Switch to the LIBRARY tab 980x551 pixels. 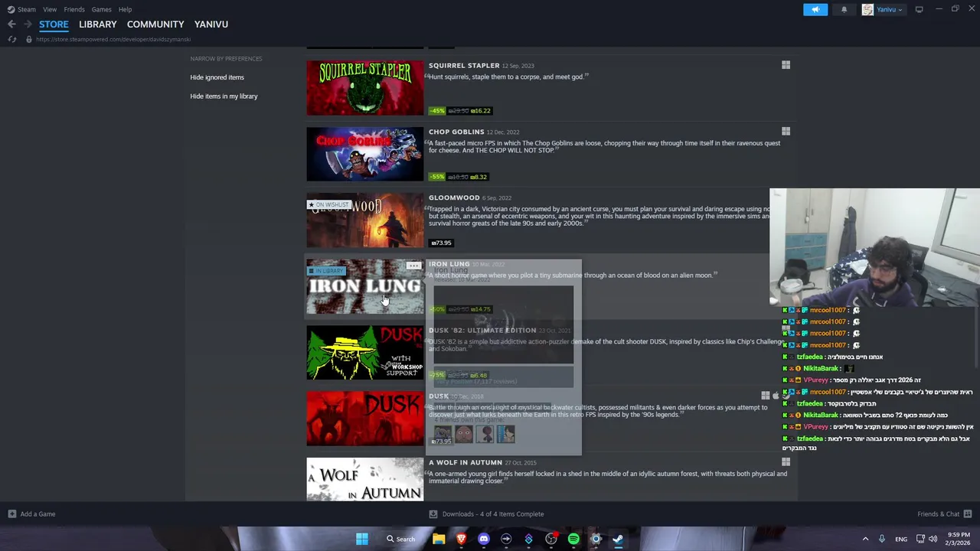pyautogui.click(x=98, y=24)
